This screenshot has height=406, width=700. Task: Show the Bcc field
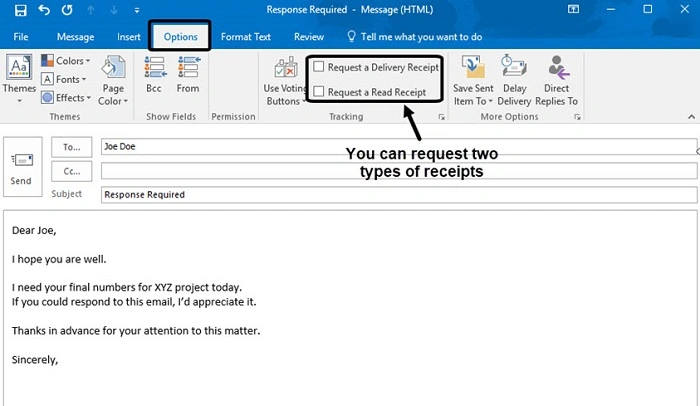coord(154,75)
